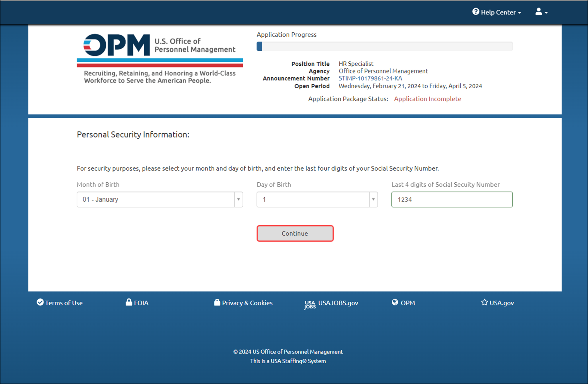This screenshot has width=588, height=384.
Task: Click the copyright 2024 US Office text
Action: [x=288, y=352]
